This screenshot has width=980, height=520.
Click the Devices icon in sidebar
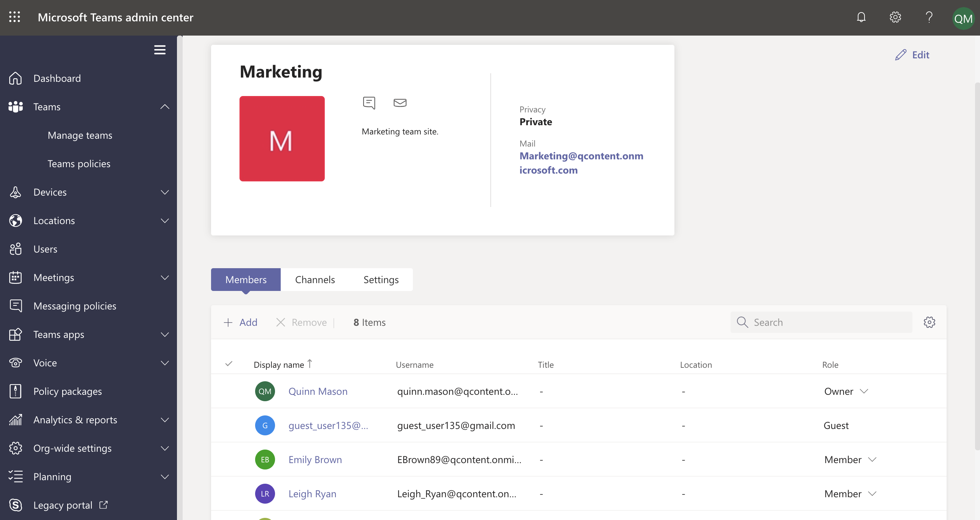click(16, 191)
